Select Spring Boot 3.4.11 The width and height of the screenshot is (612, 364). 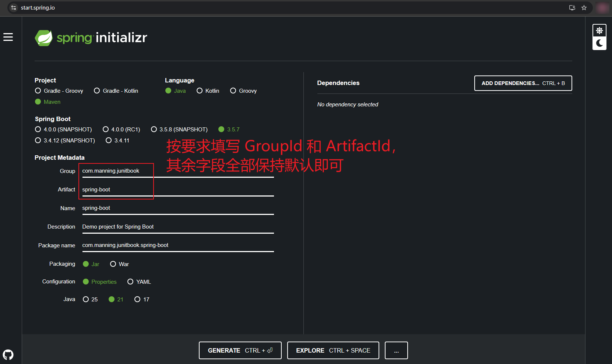(117, 141)
